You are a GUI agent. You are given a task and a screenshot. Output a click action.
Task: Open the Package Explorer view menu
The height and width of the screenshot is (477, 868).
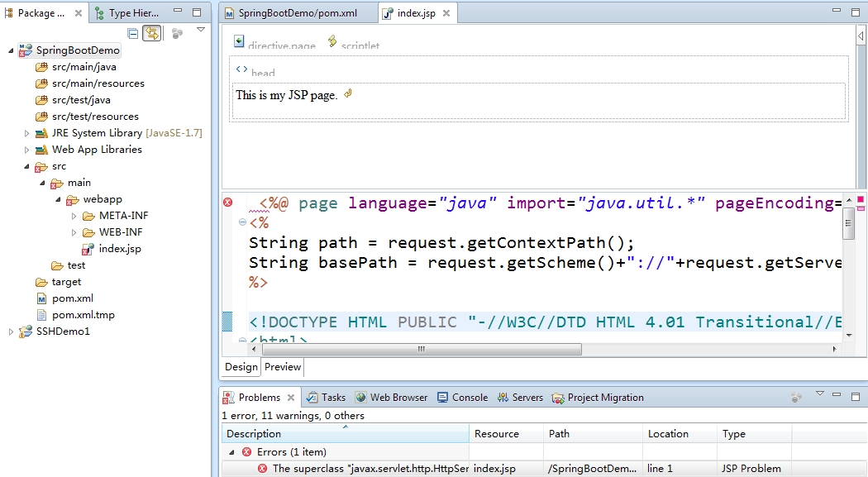coord(200,27)
